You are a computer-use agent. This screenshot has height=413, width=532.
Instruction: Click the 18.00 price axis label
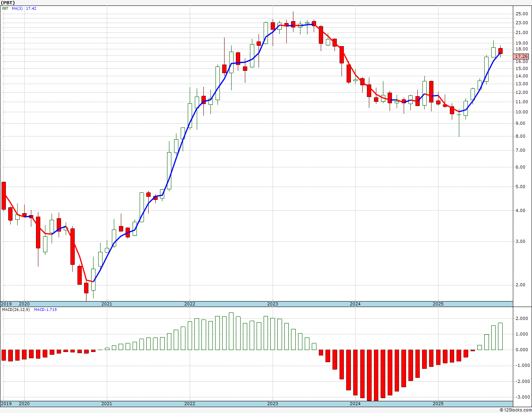pos(521,49)
